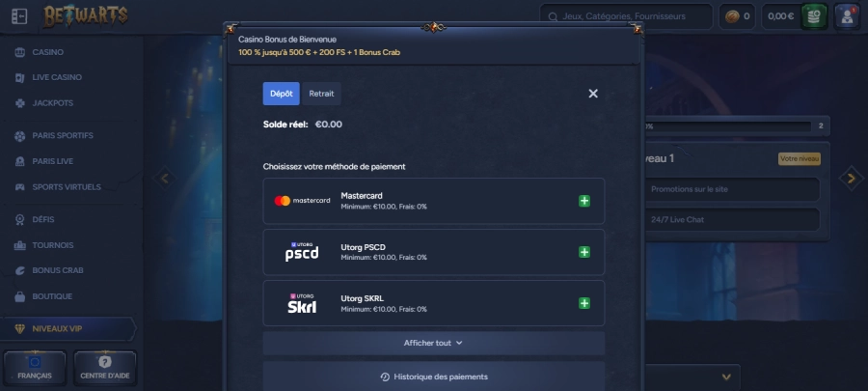
Task: Click the Mastercard logo
Action: tap(302, 201)
